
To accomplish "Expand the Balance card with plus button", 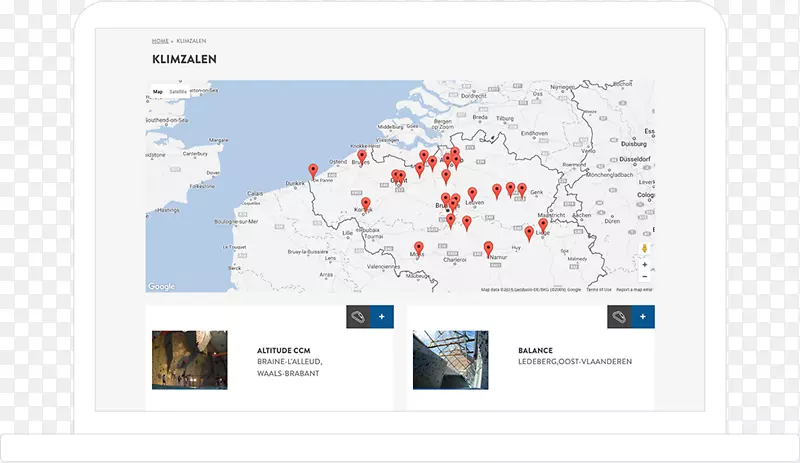I will point(642,317).
